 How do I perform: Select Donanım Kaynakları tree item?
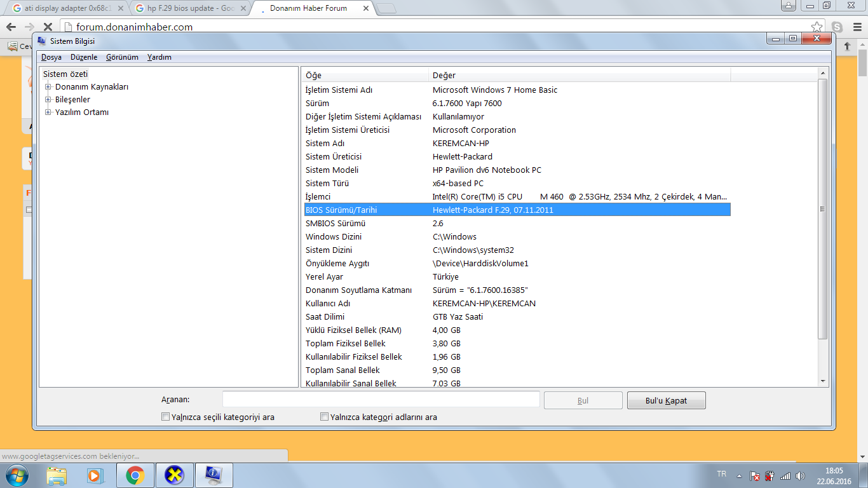click(92, 87)
